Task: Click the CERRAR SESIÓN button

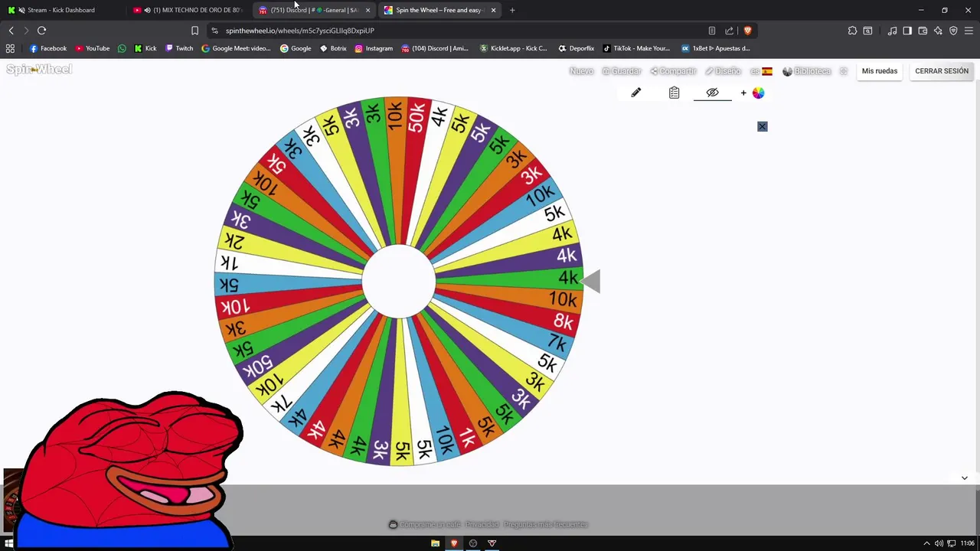Action: click(x=942, y=71)
